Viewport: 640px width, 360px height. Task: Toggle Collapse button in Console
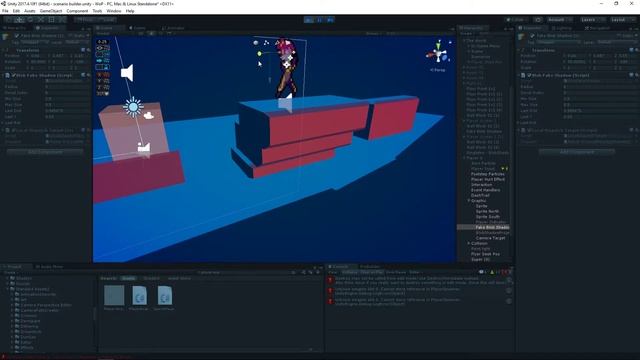pos(349,272)
